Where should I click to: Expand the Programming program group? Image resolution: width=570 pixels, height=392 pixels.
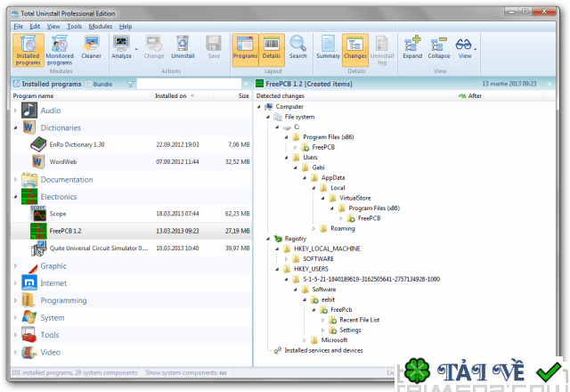pyautogui.click(x=15, y=300)
